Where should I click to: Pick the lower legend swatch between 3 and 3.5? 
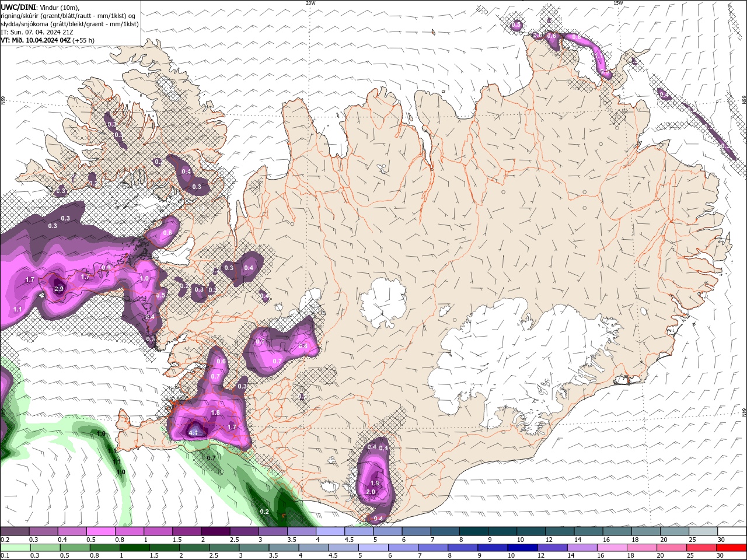[254, 548]
